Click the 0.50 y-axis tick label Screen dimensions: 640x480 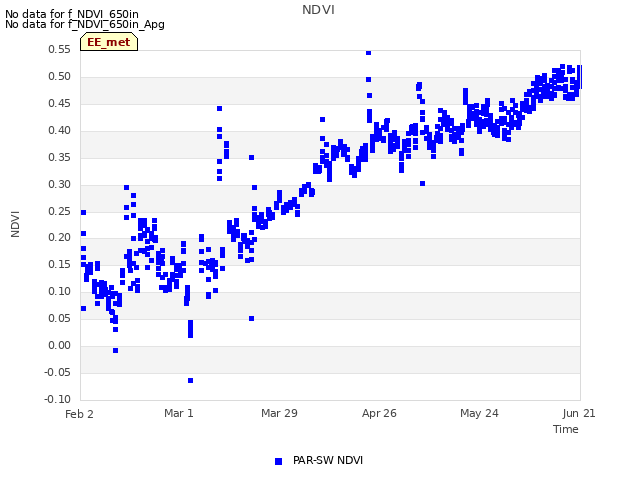pyautogui.click(x=59, y=76)
